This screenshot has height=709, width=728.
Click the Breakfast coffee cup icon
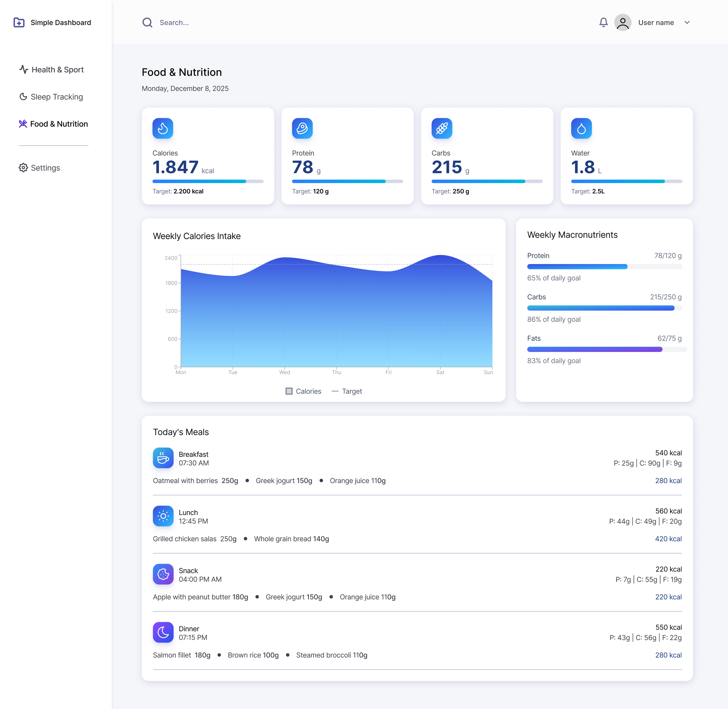(x=163, y=458)
